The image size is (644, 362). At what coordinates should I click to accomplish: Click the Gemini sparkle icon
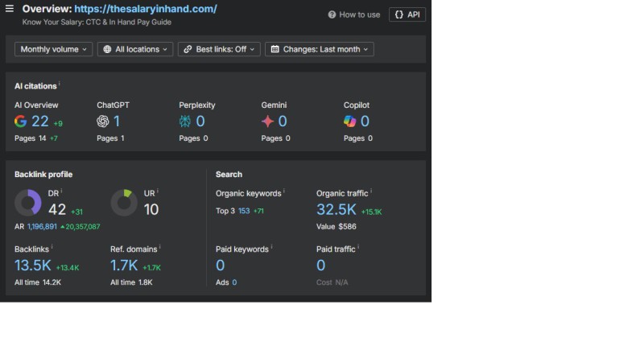267,121
